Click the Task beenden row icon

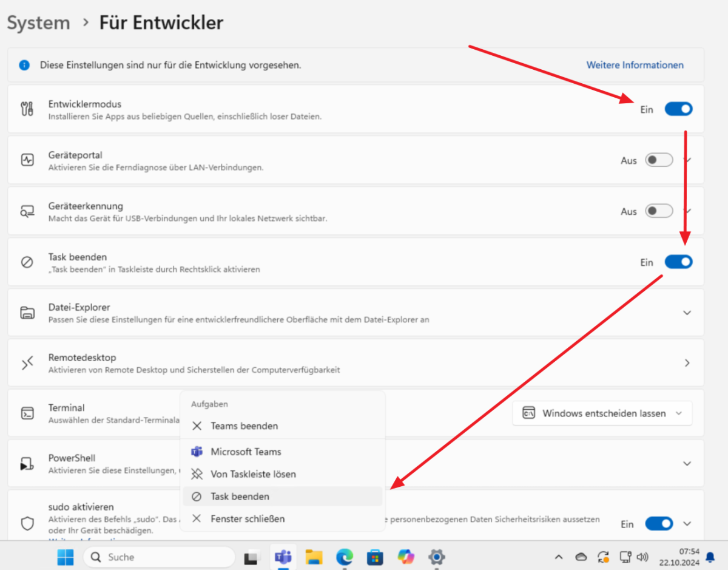pyautogui.click(x=27, y=262)
